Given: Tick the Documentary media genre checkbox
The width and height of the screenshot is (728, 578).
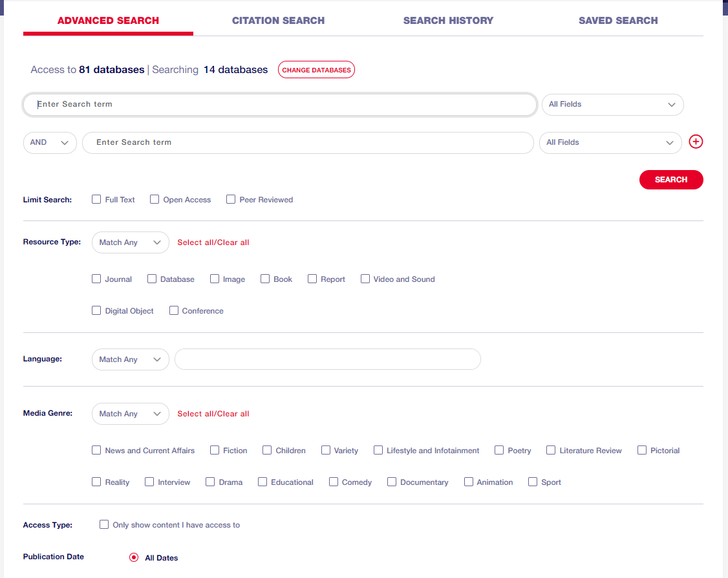Looking at the screenshot, I should [392, 482].
